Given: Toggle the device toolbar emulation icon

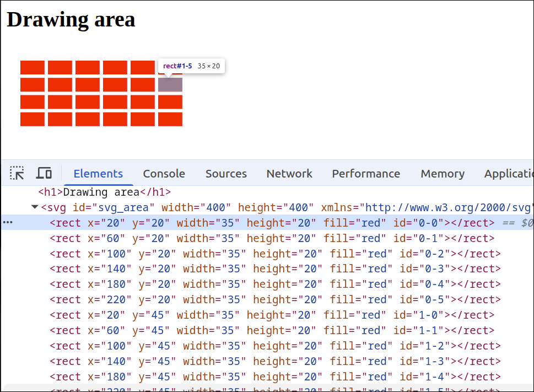Looking at the screenshot, I should (44, 173).
